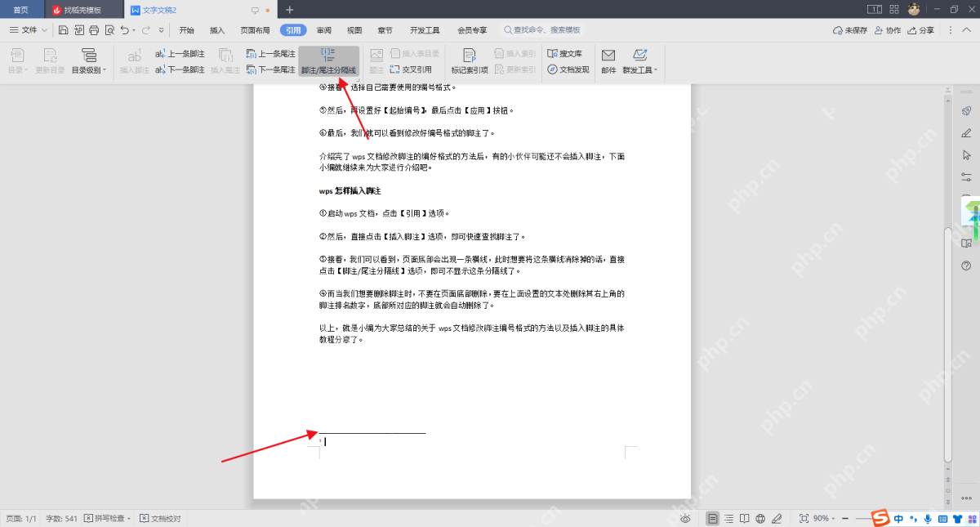Open the Page Layout (页面布局) tab
Viewport: 980px width, 527px height.
point(255,30)
